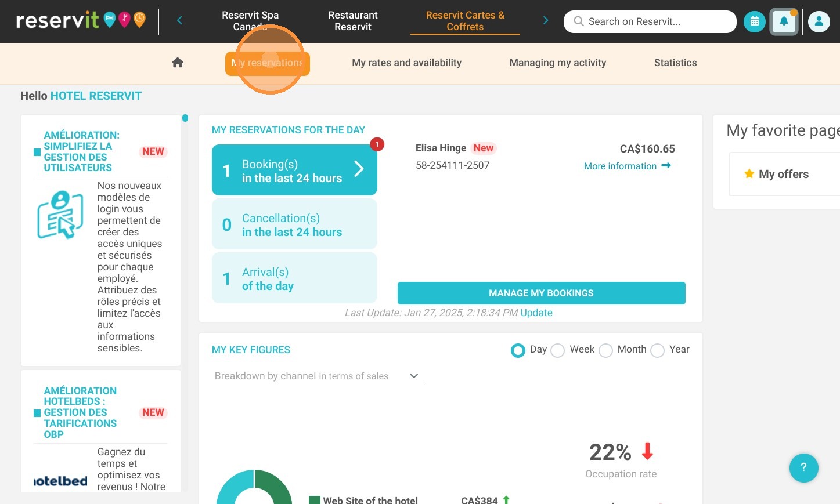840x504 pixels.
Task: Show the previous products with left chevron
Action: pos(179,20)
